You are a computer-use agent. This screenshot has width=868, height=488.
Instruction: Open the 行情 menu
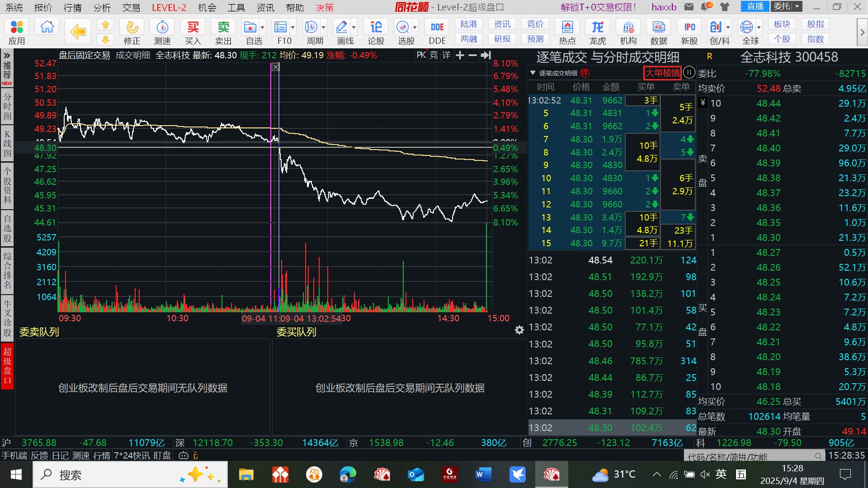click(73, 7)
